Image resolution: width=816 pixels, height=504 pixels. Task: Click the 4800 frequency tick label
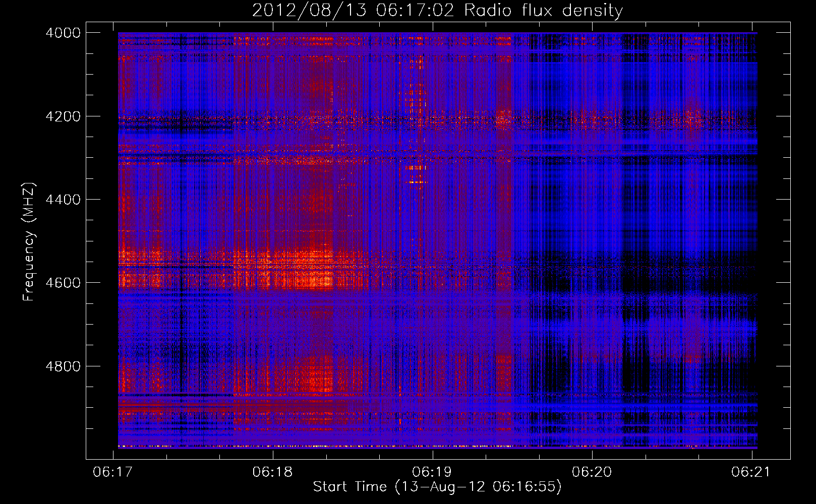click(63, 366)
